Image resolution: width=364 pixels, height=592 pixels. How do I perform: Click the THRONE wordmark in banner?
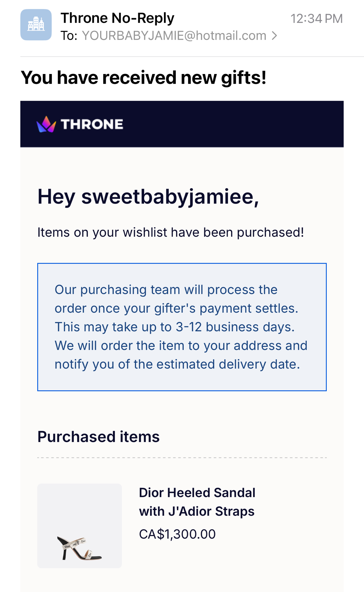tap(92, 124)
